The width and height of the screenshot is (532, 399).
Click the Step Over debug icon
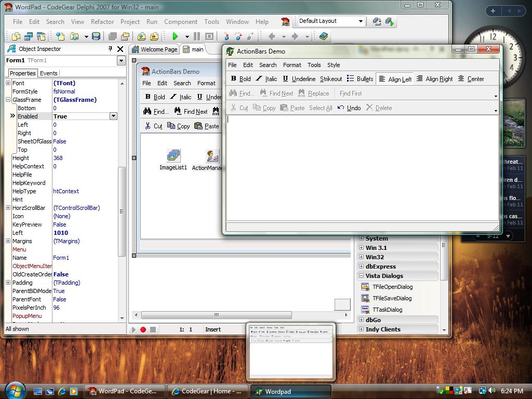(238, 36)
